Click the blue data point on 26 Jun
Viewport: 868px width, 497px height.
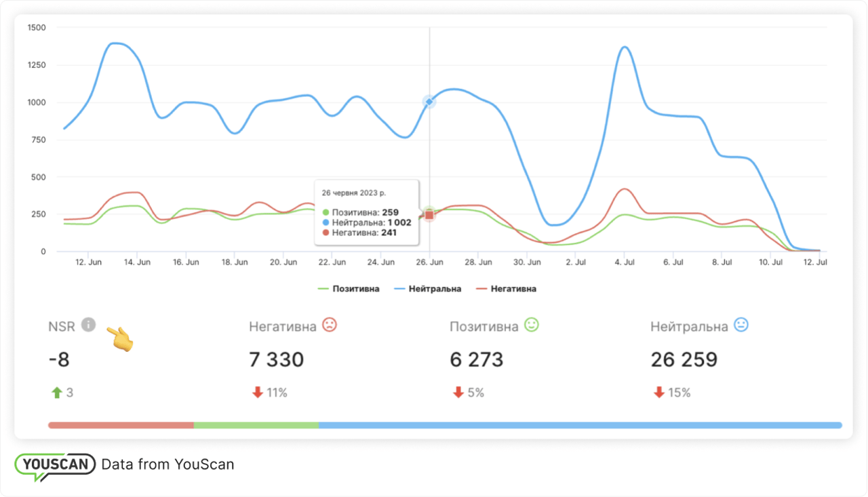(x=429, y=102)
